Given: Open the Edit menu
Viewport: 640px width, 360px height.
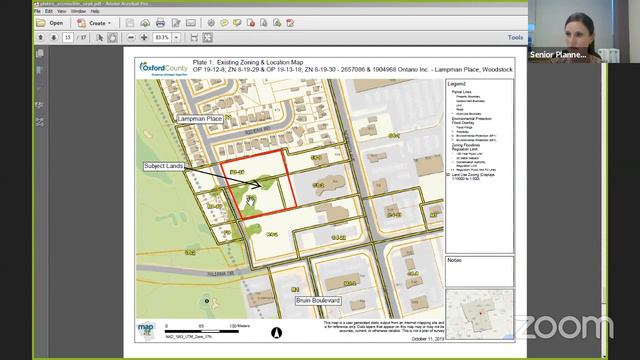Looking at the screenshot, I should (49, 11).
